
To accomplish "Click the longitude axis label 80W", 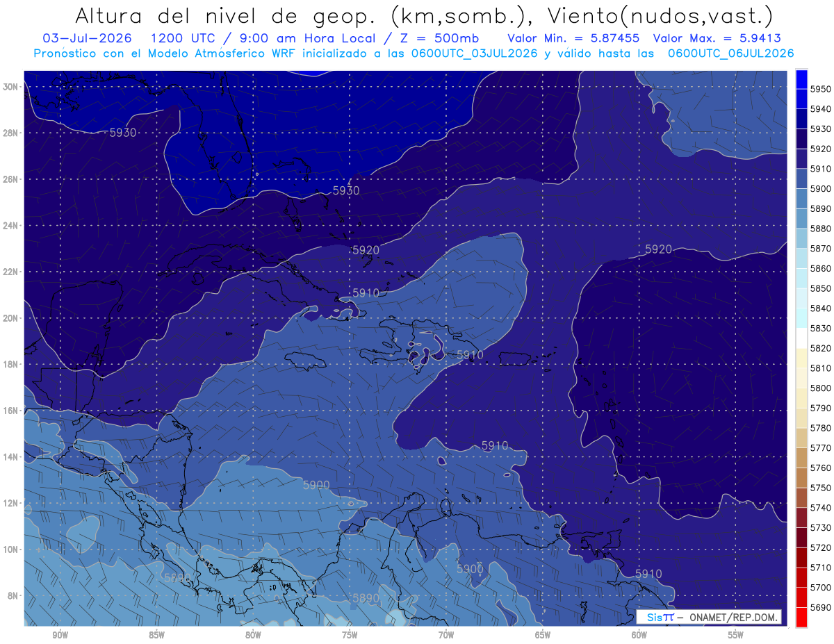I will [253, 635].
